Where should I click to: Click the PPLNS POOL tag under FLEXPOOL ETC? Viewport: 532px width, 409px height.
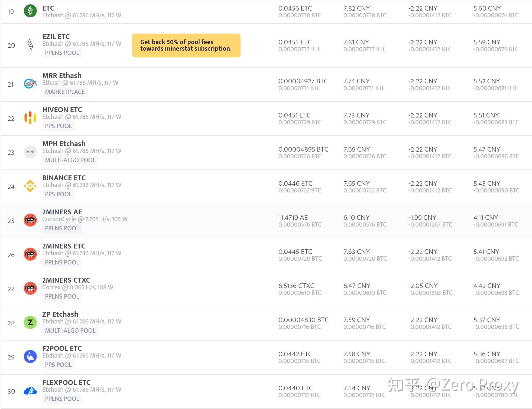click(62, 399)
